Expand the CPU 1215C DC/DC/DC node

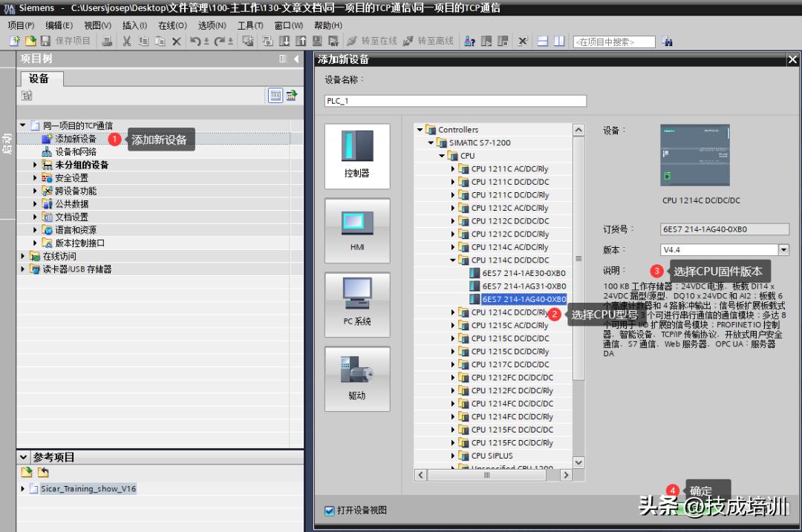click(x=454, y=338)
